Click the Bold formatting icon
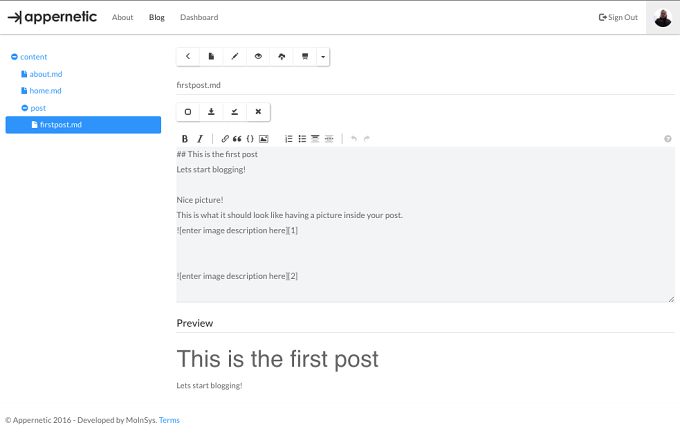The image size is (680, 436). (185, 139)
